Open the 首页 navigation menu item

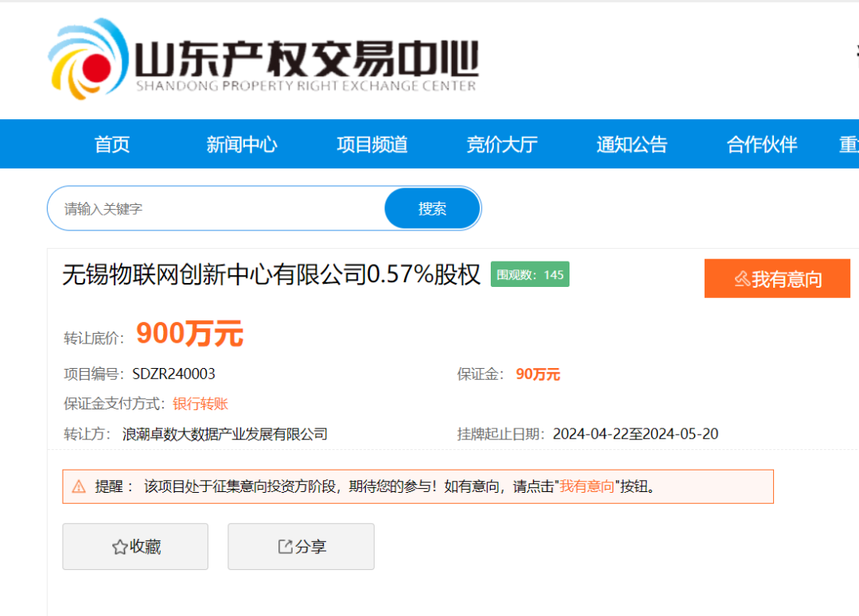pos(111,144)
